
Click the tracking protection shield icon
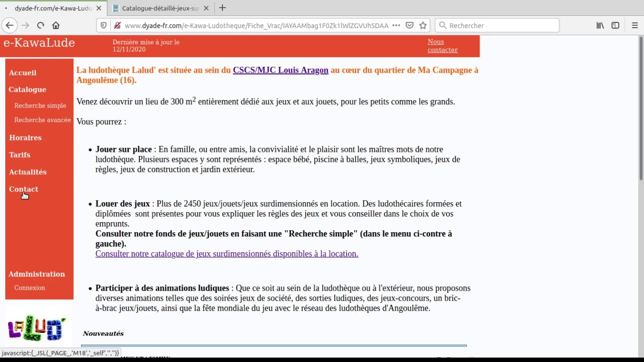[x=104, y=25]
